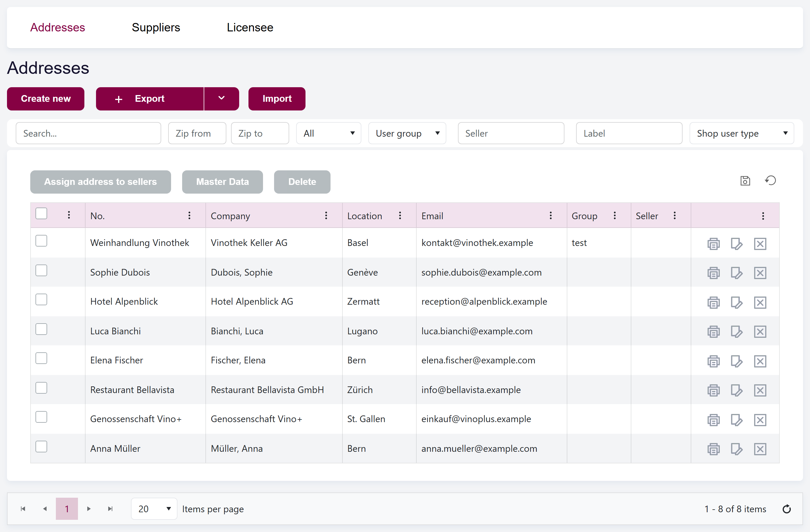Check the Restaurant Bellavista row checkbox
810x532 pixels.
[x=41, y=388]
